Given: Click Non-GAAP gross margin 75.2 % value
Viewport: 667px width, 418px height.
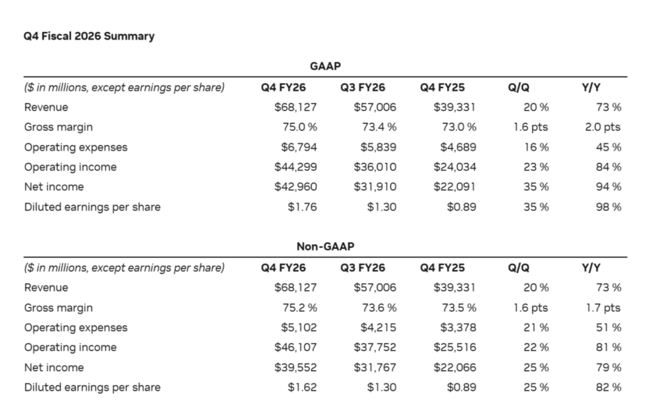Looking at the screenshot, I should (285, 307).
